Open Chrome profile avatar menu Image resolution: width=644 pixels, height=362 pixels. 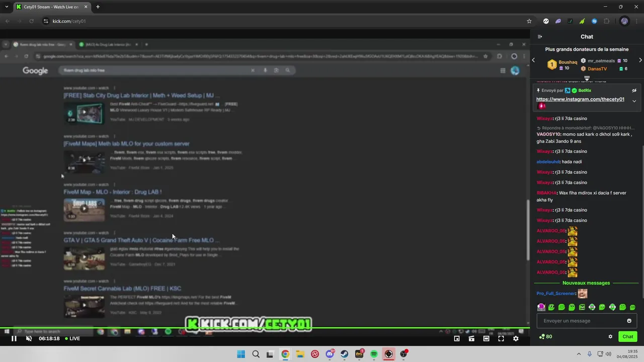pos(624,21)
